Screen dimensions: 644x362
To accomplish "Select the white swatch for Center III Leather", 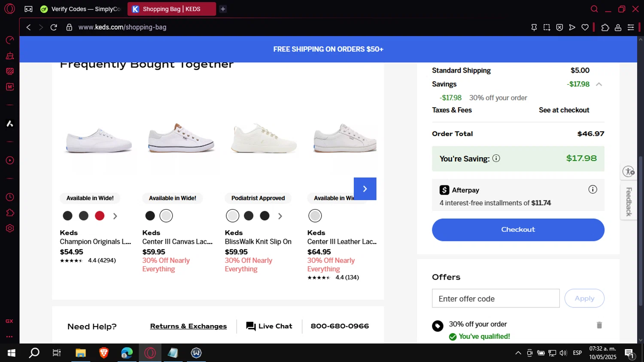I will [315, 216].
